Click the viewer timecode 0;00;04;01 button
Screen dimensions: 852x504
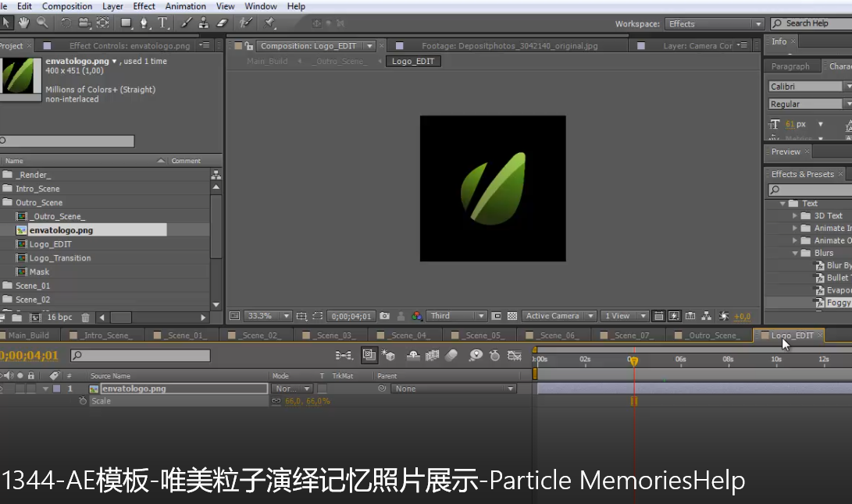coord(351,316)
